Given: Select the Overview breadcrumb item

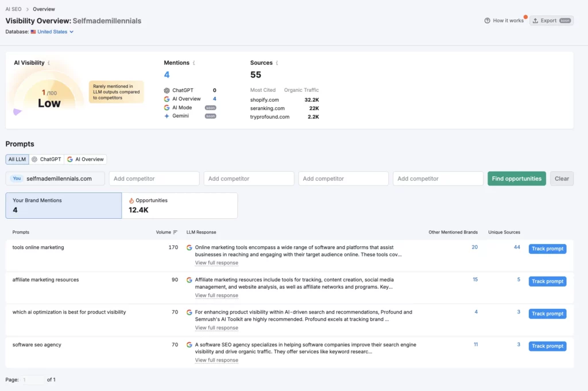Looking at the screenshot, I should point(44,9).
